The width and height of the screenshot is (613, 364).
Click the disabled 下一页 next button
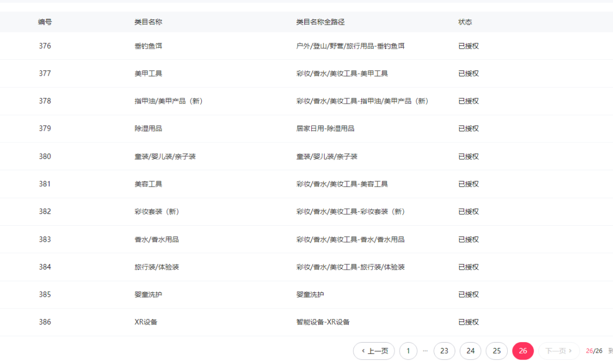pos(559,351)
